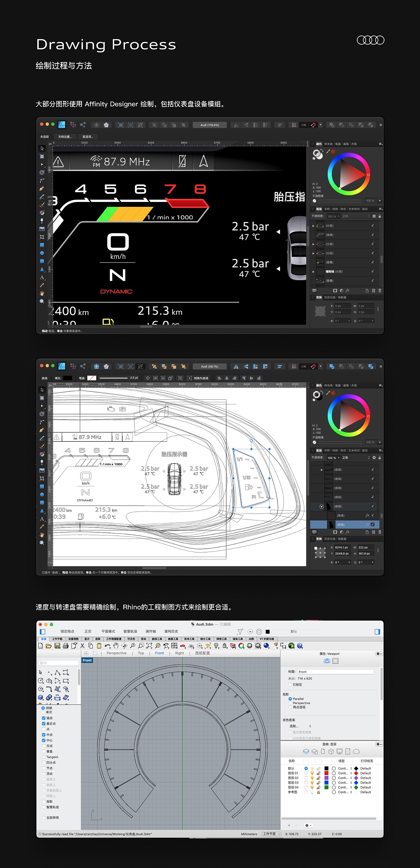Click the color wheel icon in Rhino toolbar
Image resolution: width=420 pixels, height=868 pixels.
241,646
